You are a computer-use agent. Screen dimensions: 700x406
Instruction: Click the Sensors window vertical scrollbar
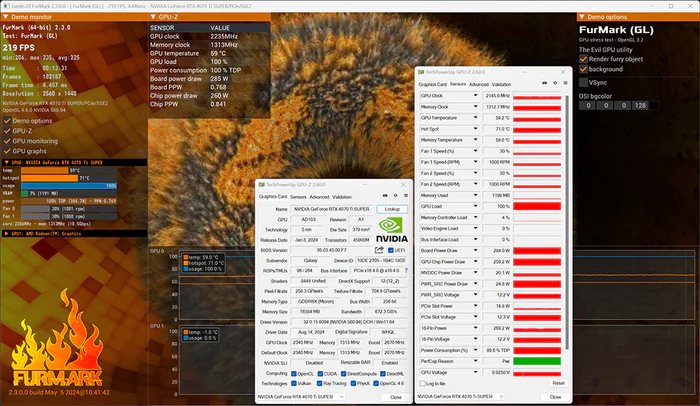tap(567, 223)
